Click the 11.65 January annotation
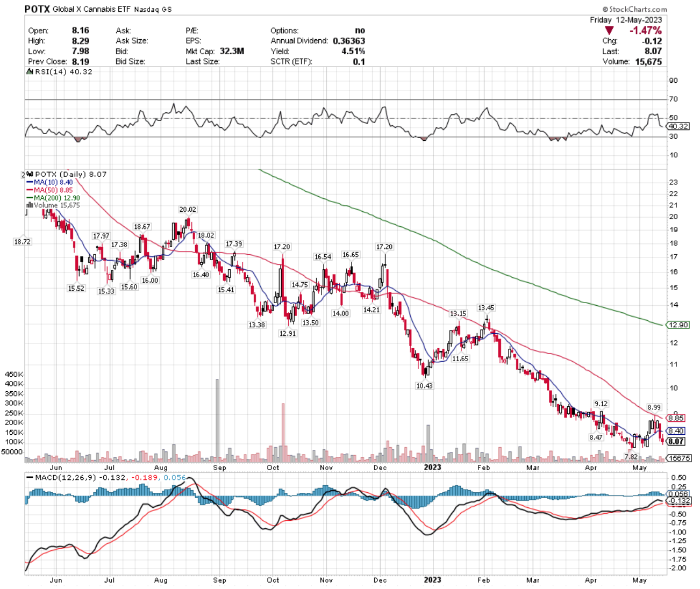The height and width of the screenshot is (589, 700). pyautogui.click(x=460, y=358)
